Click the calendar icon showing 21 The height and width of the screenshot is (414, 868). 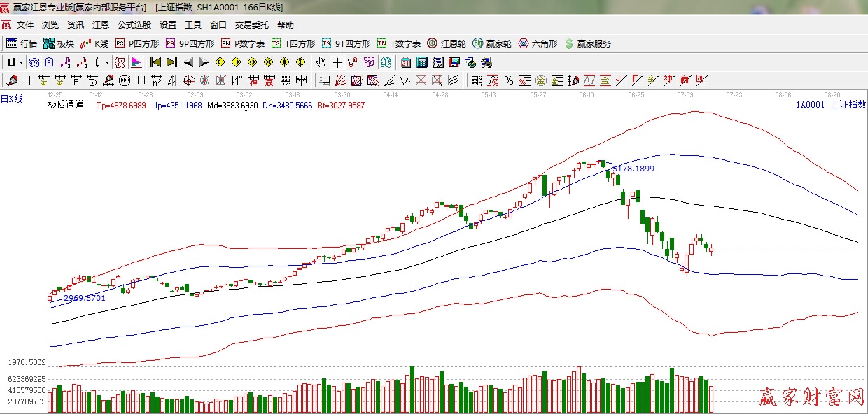tap(405, 62)
